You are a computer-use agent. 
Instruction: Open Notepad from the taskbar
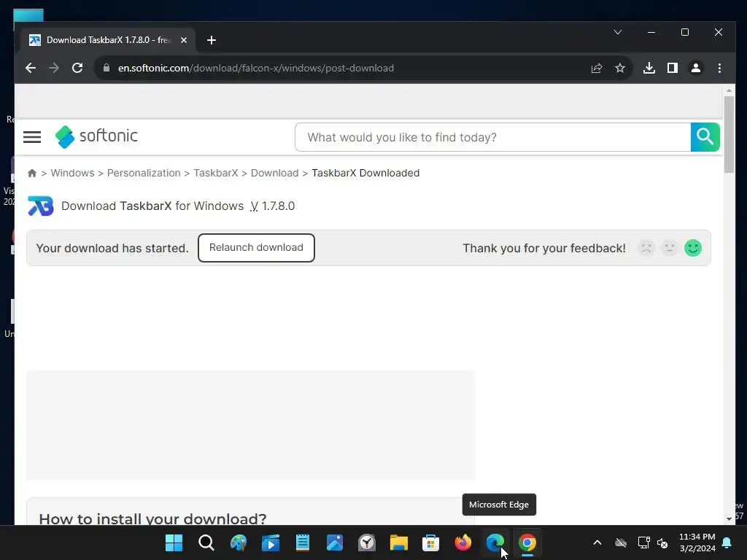coord(303,542)
